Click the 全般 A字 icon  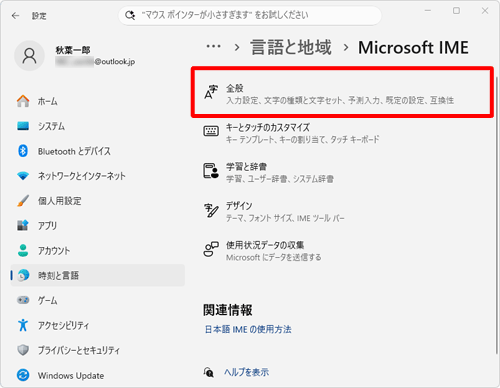211,92
